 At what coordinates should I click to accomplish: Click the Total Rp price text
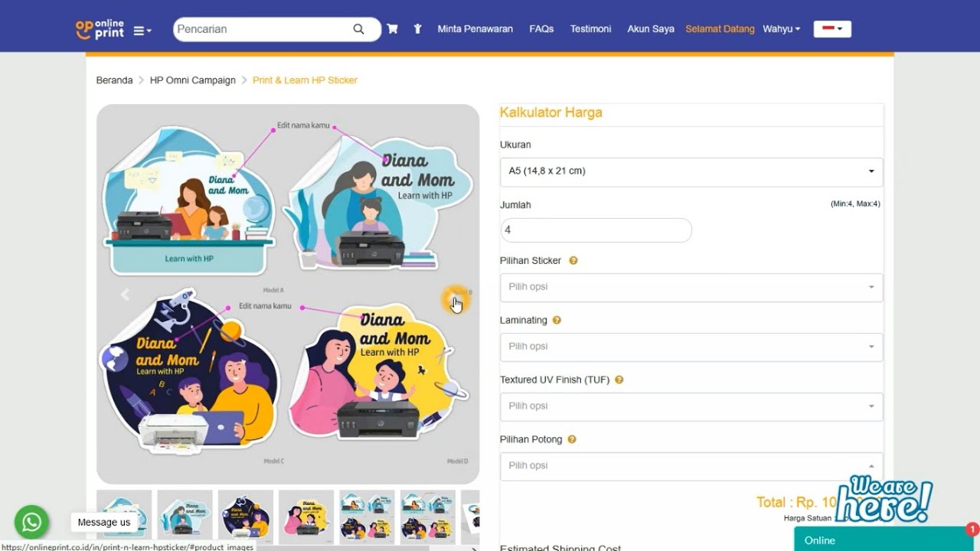tap(796, 503)
